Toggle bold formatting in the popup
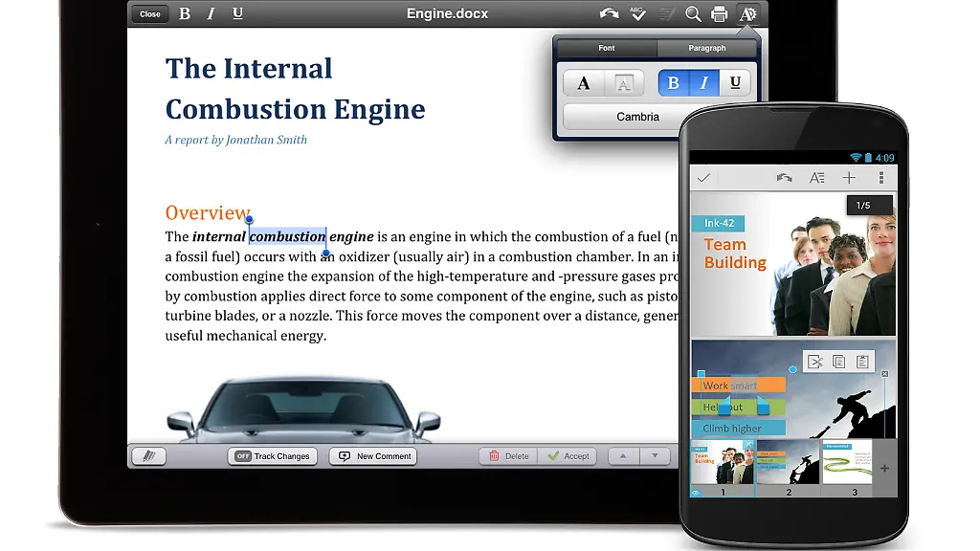 click(673, 83)
